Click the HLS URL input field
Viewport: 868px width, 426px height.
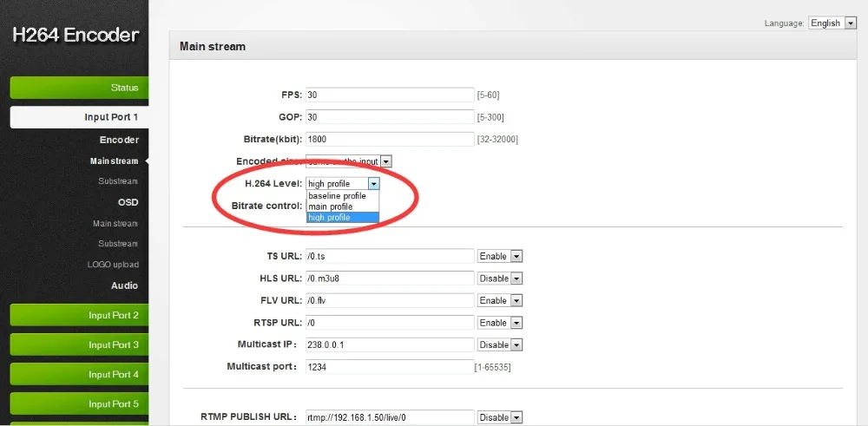391,279
